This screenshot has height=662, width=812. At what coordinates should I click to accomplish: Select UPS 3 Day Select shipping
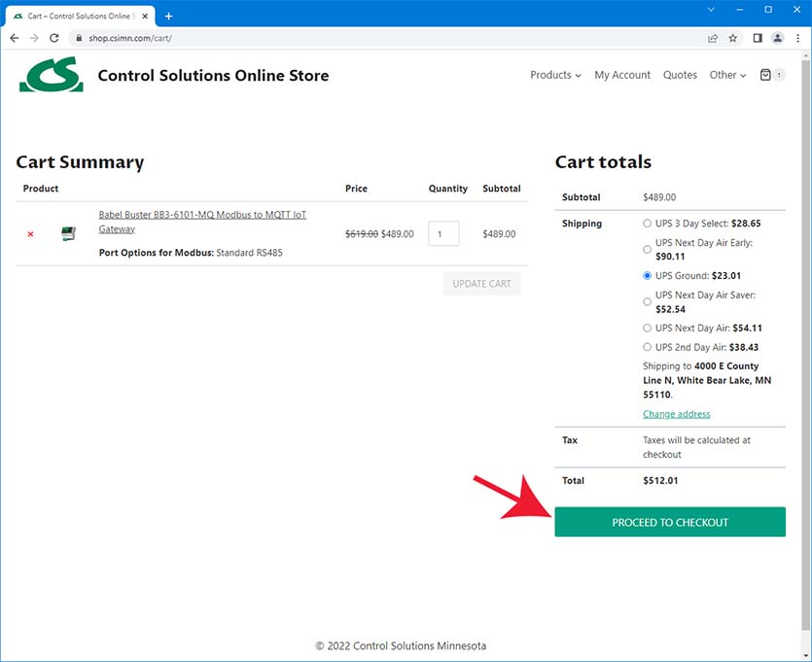647,224
